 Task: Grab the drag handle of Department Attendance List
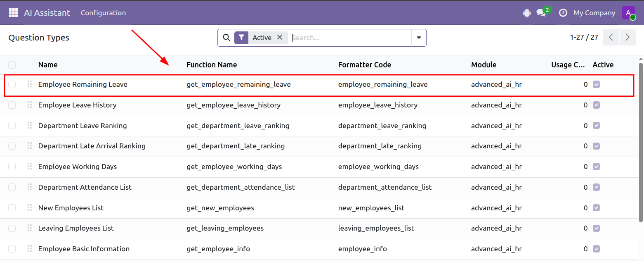pyautogui.click(x=29, y=187)
